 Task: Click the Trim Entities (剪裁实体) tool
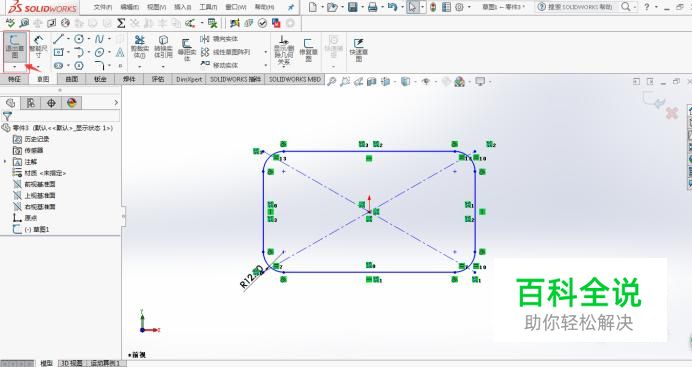tap(139, 47)
